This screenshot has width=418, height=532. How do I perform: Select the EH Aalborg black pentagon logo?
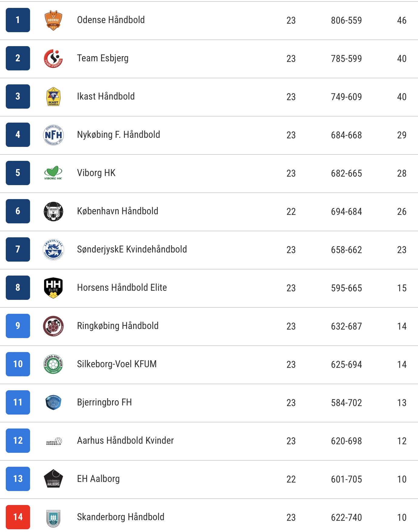pyautogui.click(x=53, y=479)
